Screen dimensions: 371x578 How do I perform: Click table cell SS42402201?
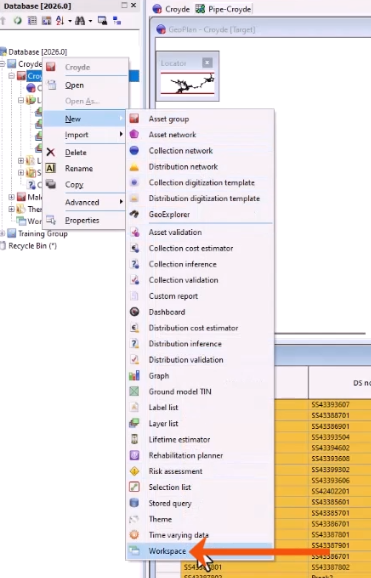(330, 491)
